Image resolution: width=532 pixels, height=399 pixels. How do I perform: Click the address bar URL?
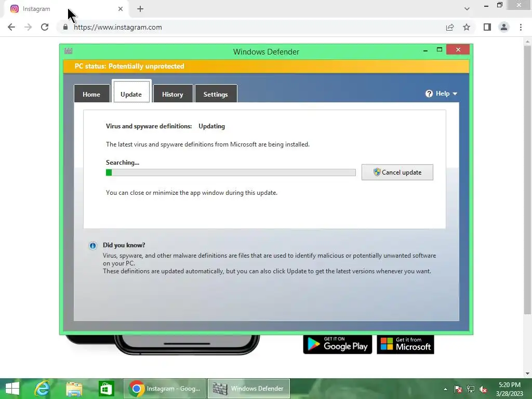pos(118,27)
